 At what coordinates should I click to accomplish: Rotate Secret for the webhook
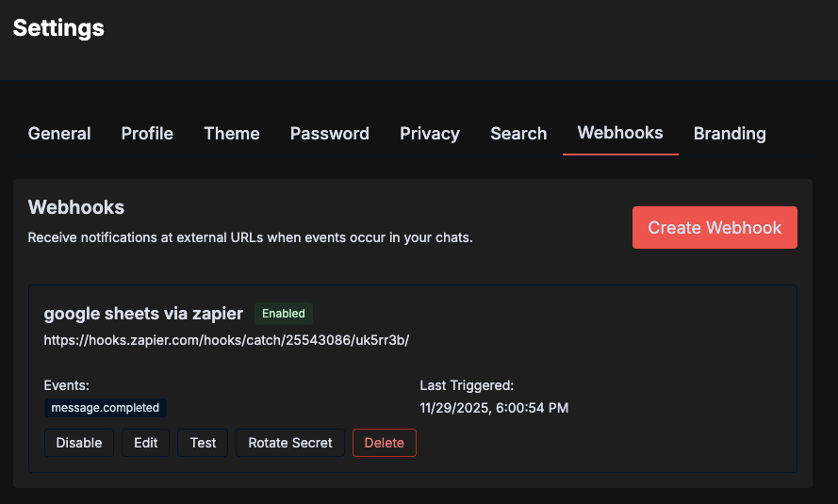coord(290,443)
